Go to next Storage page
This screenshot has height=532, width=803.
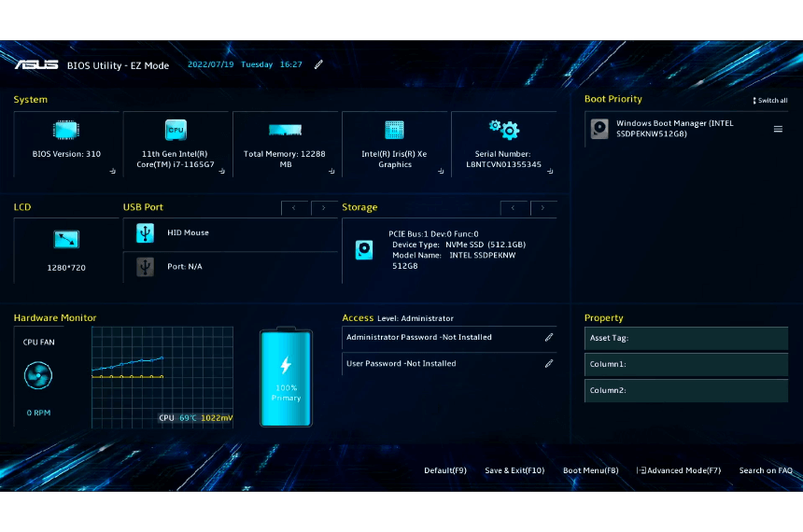(542, 208)
